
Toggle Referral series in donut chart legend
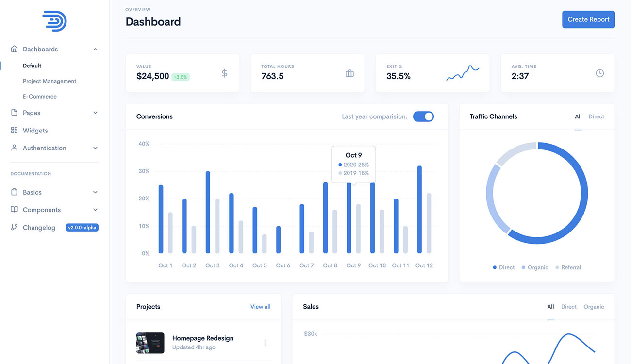point(568,267)
